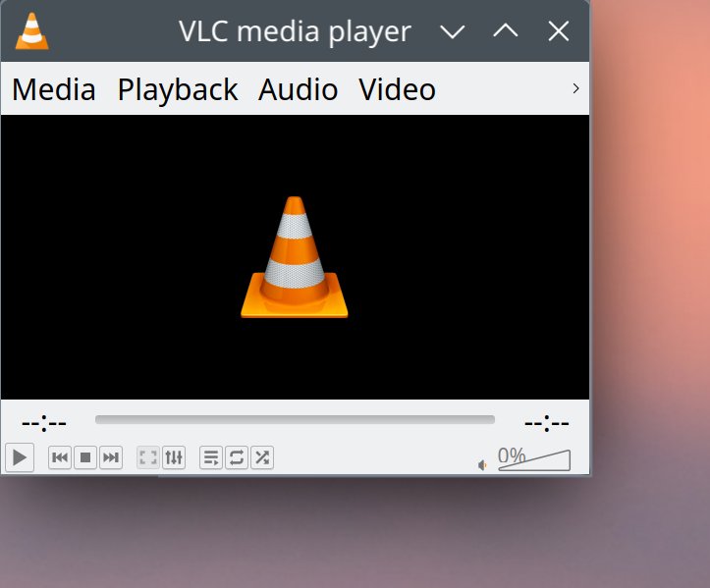Toggle the loop repeat mode
Image resolution: width=710 pixels, height=588 pixels.
(x=237, y=457)
